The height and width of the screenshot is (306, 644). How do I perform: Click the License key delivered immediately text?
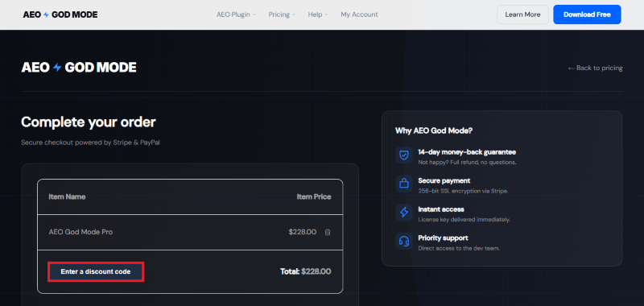pyautogui.click(x=464, y=220)
